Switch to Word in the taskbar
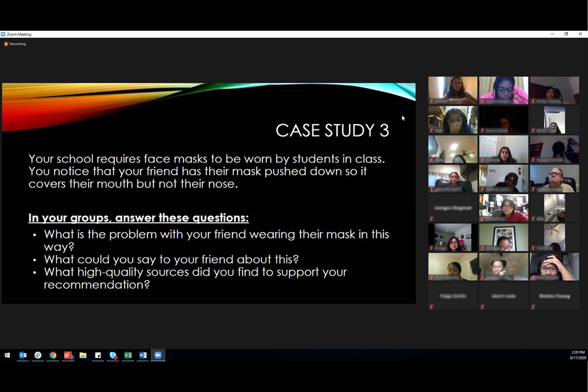This screenshot has height=392, width=588. 143,355
